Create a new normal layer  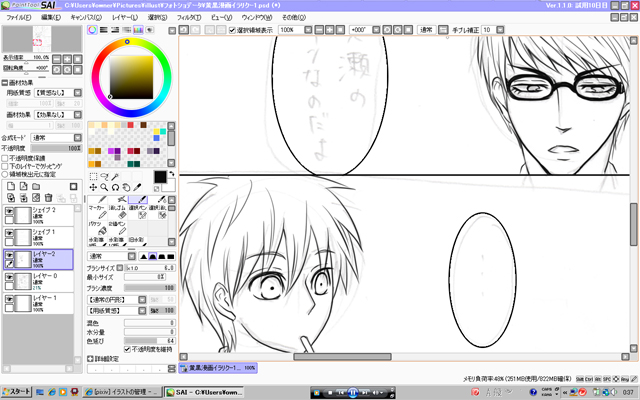[11, 187]
